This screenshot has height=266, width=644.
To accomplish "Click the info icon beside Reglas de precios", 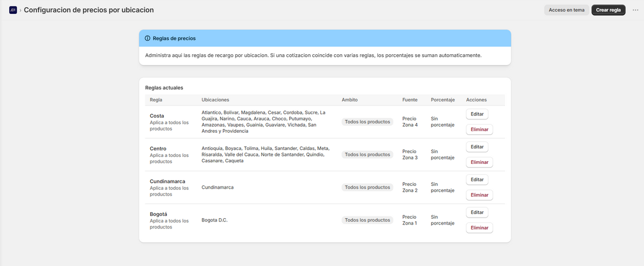I will [x=148, y=39].
